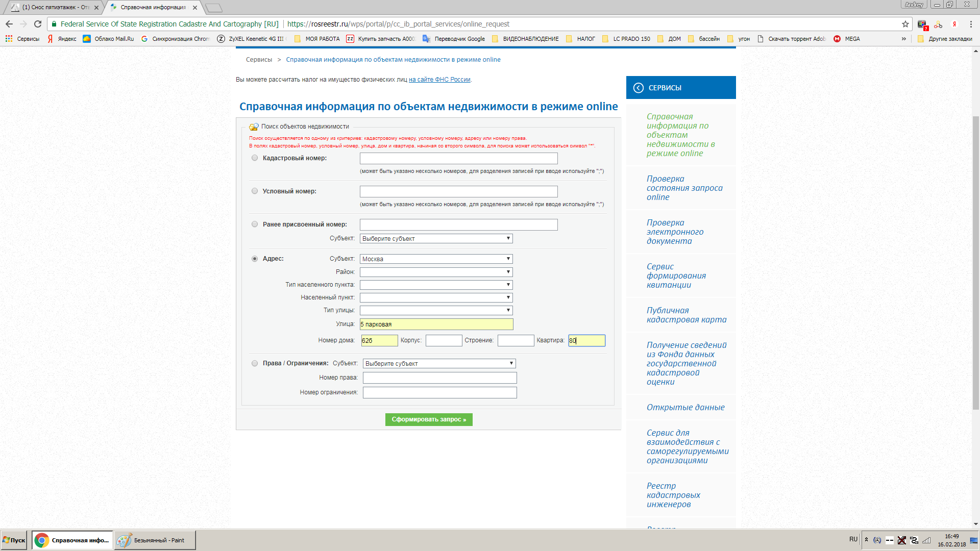Open the Район dropdown
980x551 pixels.
pos(436,272)
